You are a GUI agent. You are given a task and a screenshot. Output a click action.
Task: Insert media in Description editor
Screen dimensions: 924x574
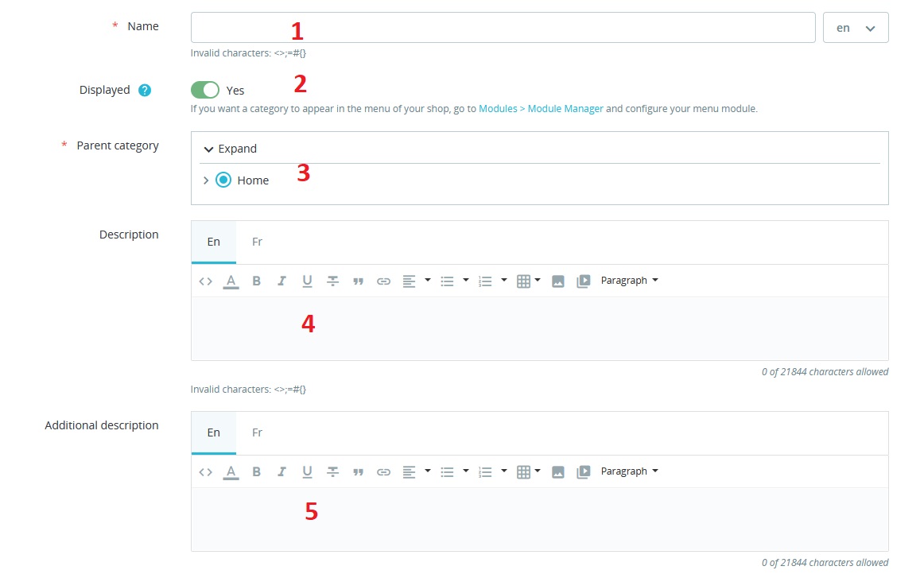click(584, 281)
